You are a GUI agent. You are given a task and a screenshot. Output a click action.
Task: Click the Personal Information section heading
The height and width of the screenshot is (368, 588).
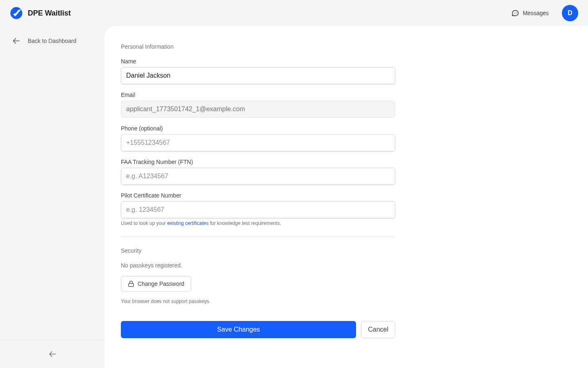(147, 47)
